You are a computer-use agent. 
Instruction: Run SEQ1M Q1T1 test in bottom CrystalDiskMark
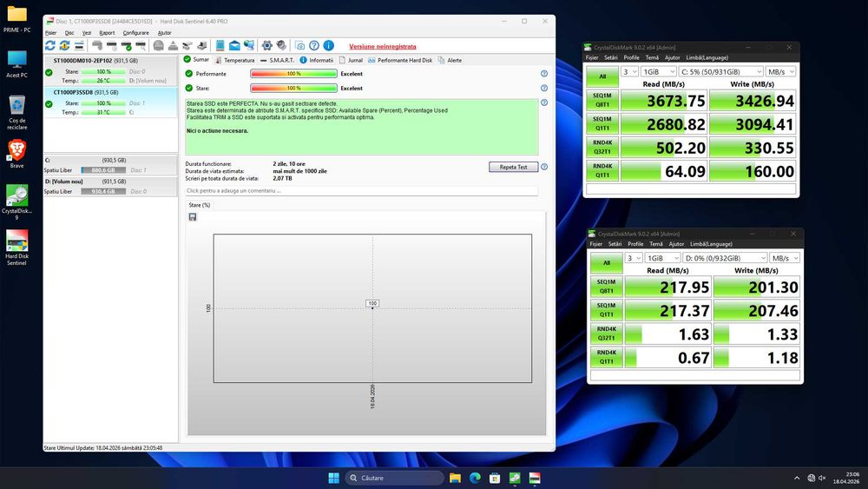coord(607,310)
